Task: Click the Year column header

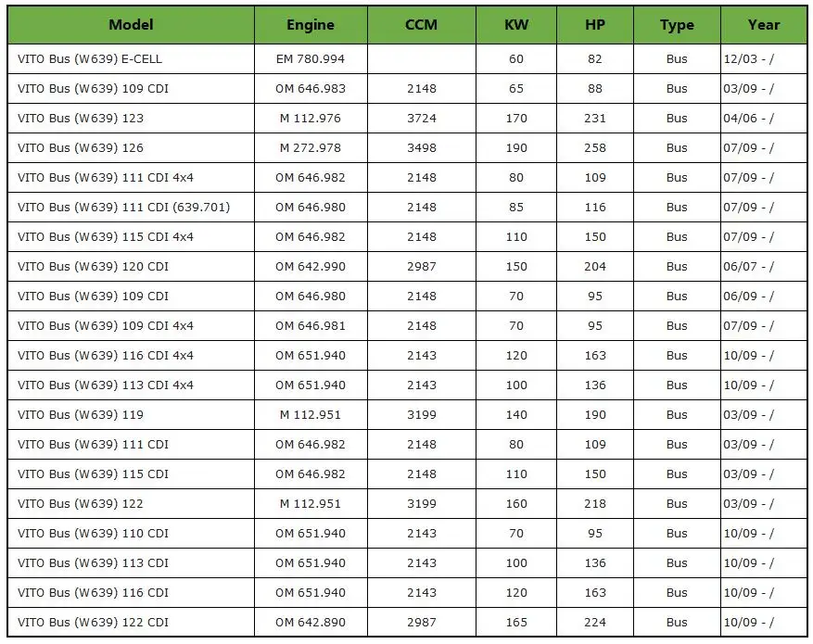Action: click(x=764, y=25)
